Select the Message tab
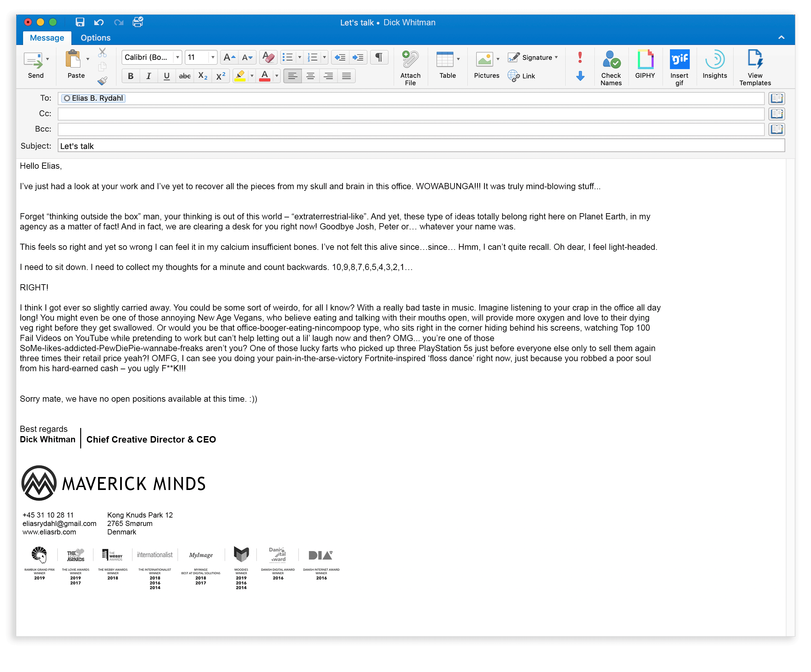811x672 pixels. (47, 38)
